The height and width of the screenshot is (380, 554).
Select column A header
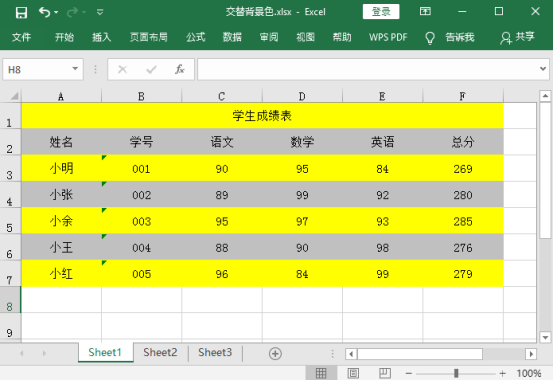[61, 96]
